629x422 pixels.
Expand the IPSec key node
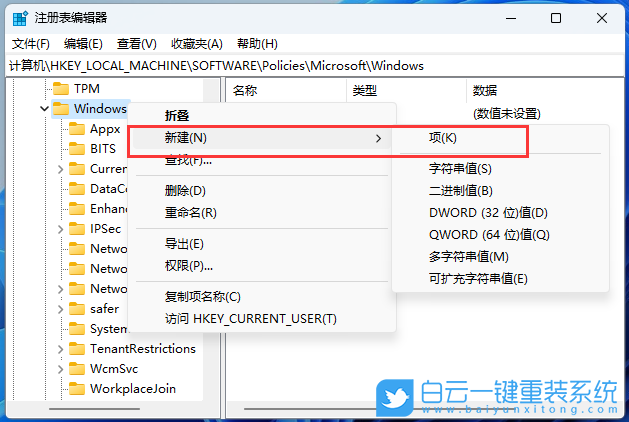pyautogui.click(x=61, y=229)
